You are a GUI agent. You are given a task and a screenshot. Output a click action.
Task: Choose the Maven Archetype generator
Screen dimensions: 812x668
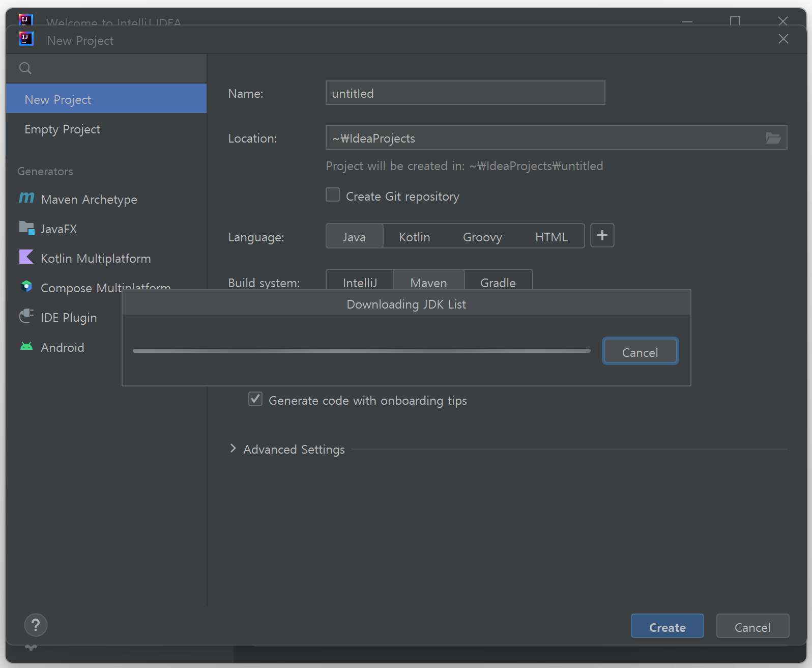pyautogui.click(x=106, y=199)
